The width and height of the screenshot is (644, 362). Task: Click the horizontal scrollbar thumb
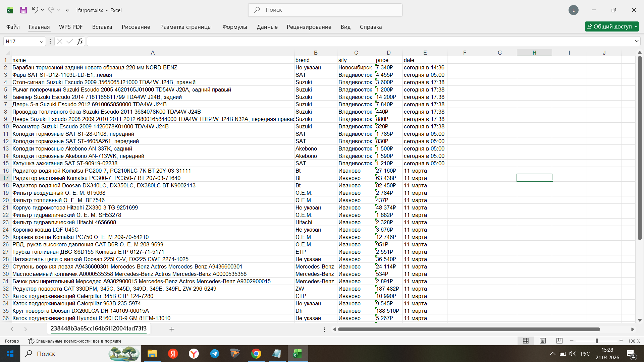click(x=469, y=329)
